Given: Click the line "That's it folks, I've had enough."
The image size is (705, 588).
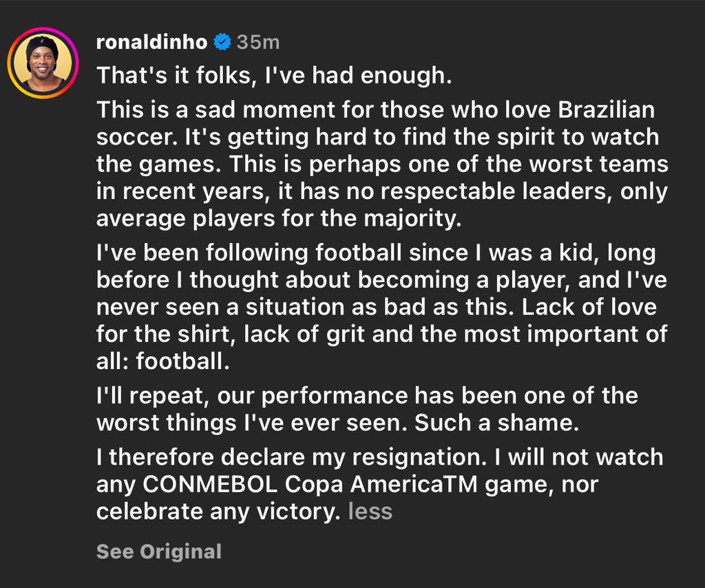Looking at the screenshot, I should click(274, 75).
